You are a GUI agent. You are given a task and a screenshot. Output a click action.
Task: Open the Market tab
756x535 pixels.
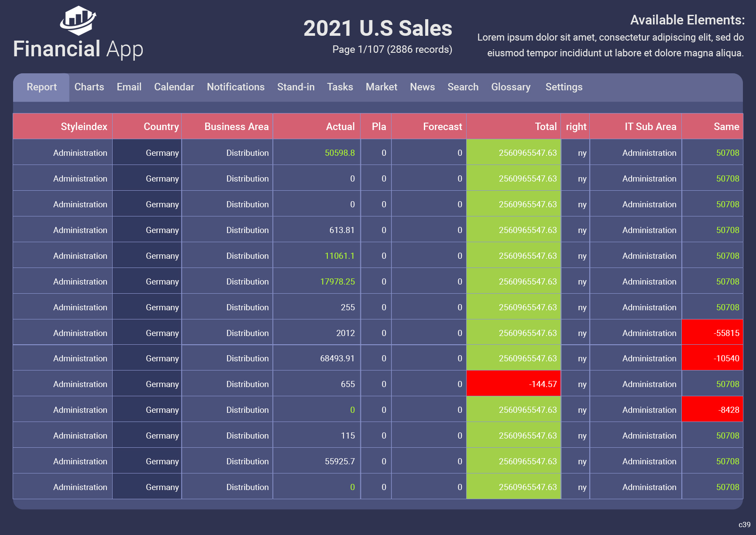coord(381,87)
